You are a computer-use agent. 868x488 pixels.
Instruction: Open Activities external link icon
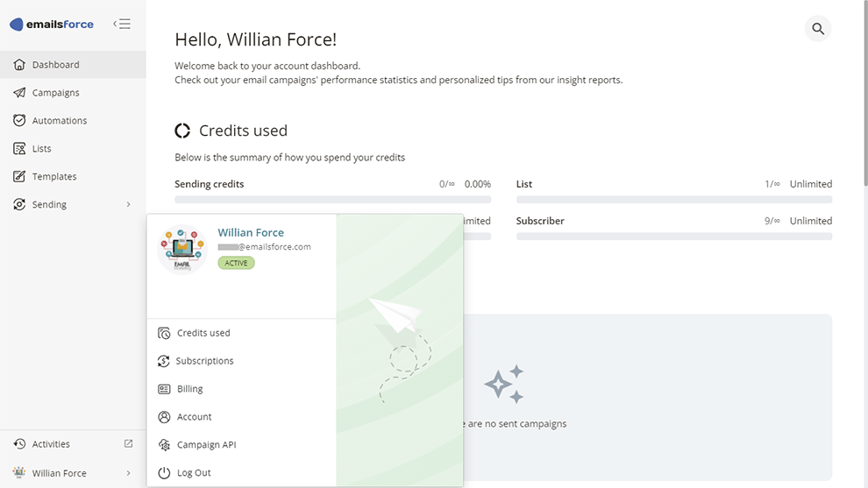tap(128, 444)
